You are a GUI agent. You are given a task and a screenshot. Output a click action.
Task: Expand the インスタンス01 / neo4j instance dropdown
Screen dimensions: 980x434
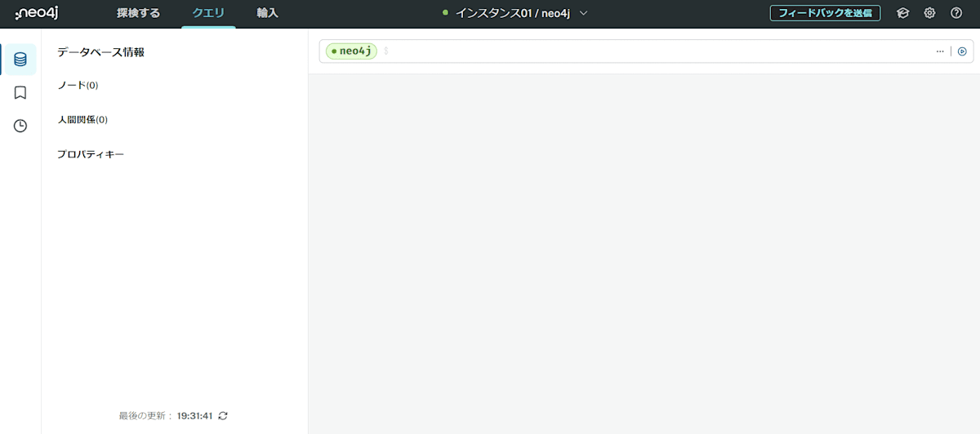point(514,13)
